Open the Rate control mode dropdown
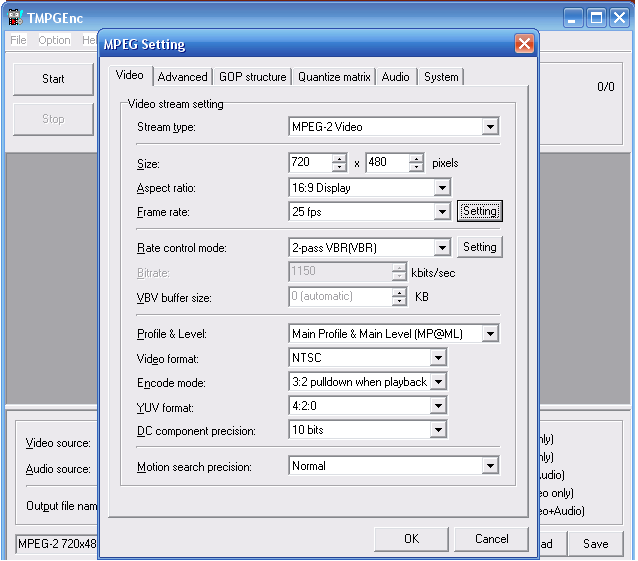Screen dimensions: 638x561 (442, 247)
